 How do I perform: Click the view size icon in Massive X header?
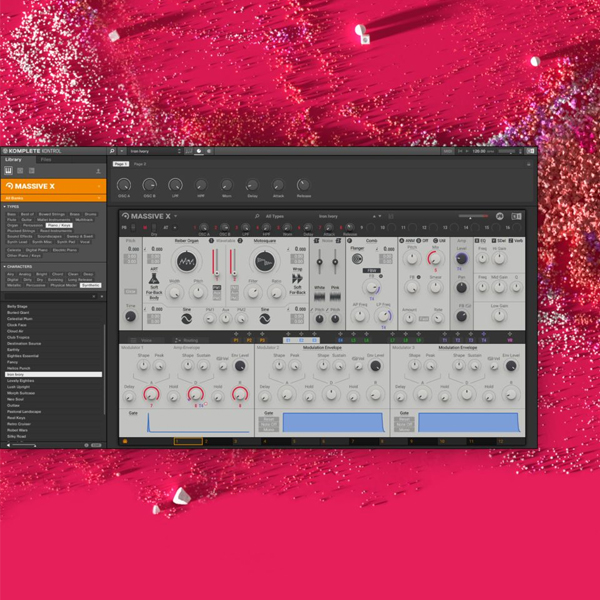516,217
